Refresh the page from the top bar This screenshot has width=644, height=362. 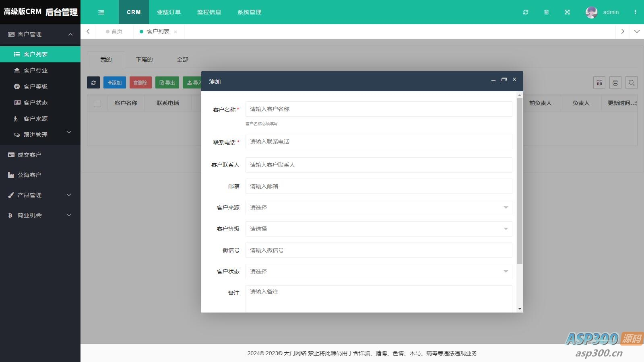click(526, 12)
